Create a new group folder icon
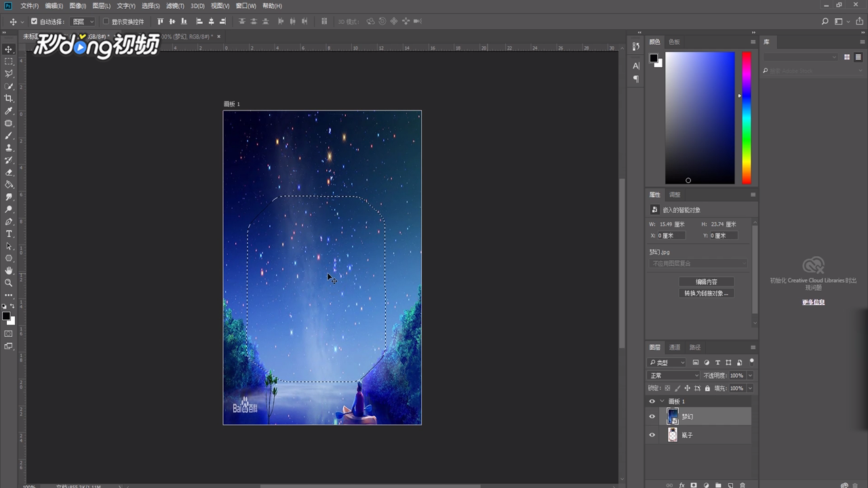Screen dimensions: 868x488 (x=718, y=485)
